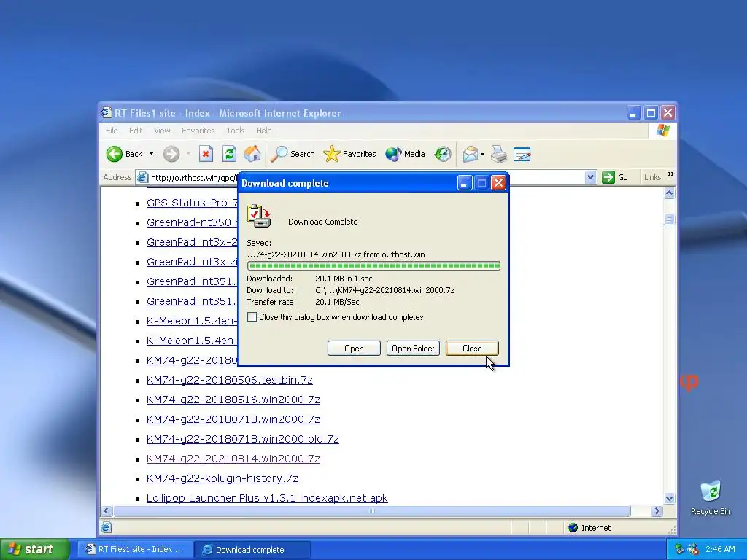This screenshot has height=560, width=747.
Task: Expand the Links toolbar chevron
Action: (671, 174)
